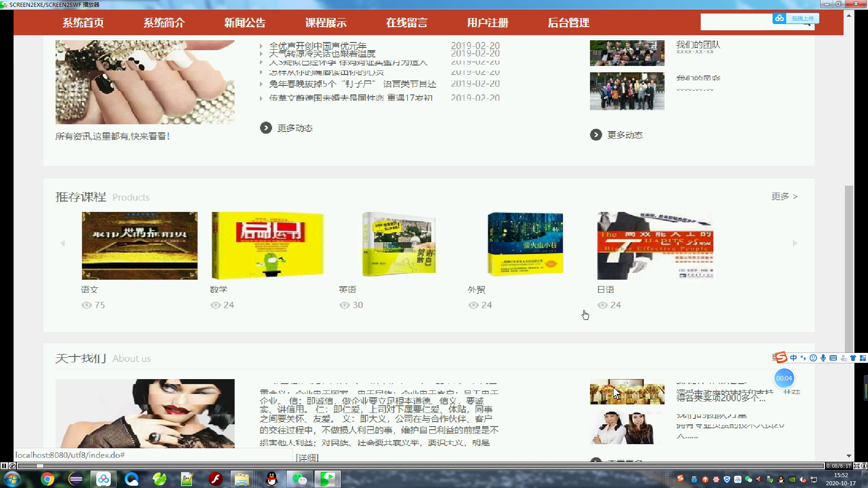This screenshot has width=868, height=488.
Task: Open the system tray volume speaker icon
Action: point(803,479)
